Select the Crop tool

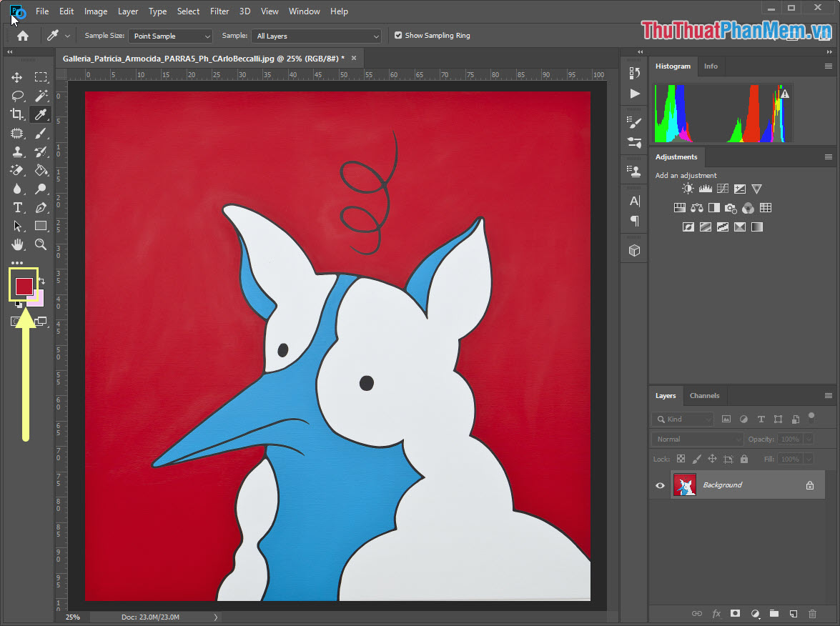pos(19,114)
